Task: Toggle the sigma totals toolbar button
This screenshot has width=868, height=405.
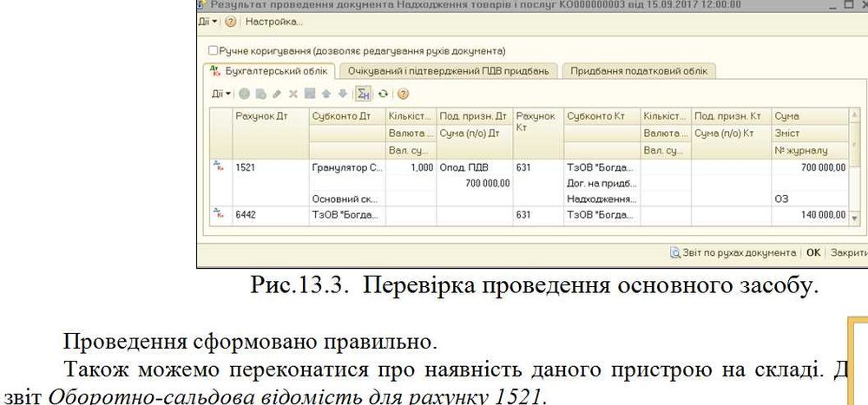Action: click(x=363, y=94)
